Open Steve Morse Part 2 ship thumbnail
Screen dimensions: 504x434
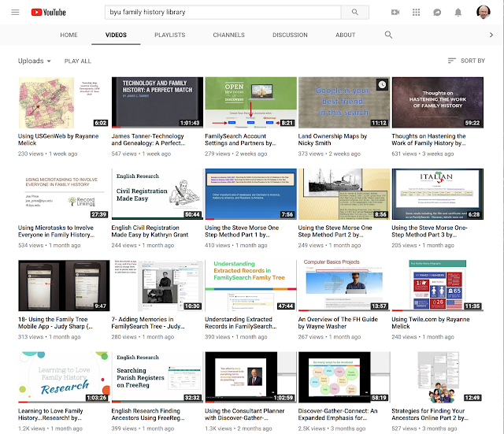click(344, 195)
